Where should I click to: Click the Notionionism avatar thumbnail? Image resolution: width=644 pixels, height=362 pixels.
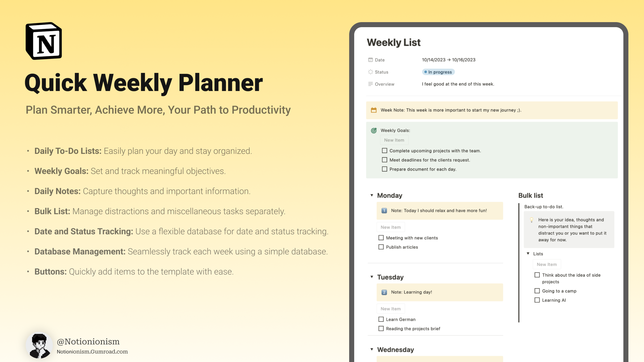coord(40,346)
